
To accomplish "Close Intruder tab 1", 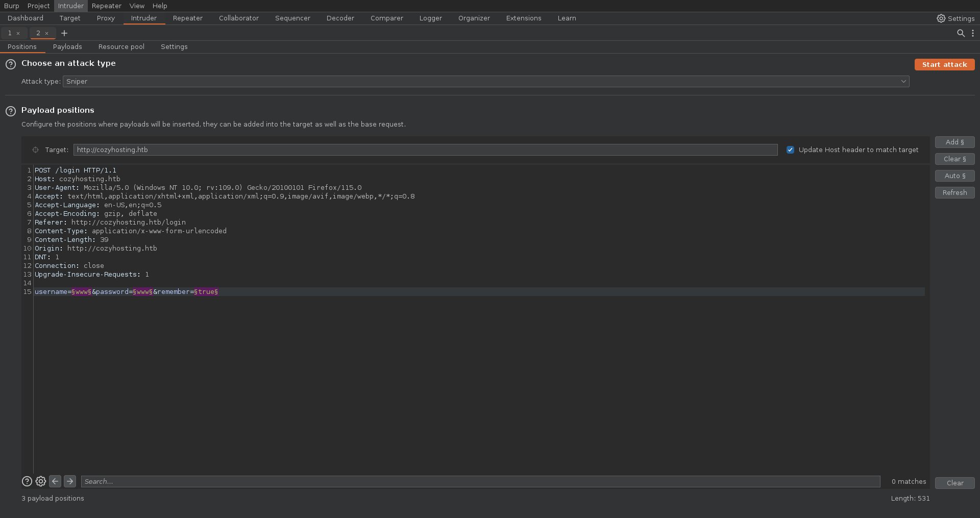I will coord(18,33).
